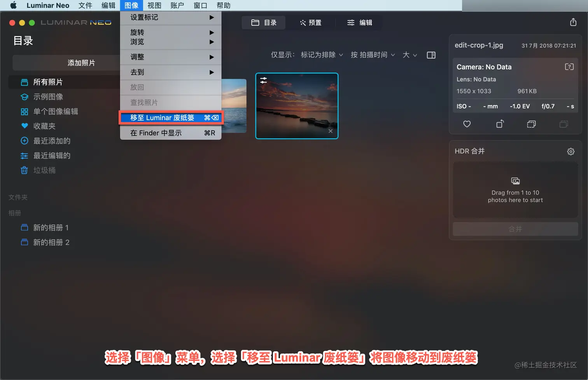Image resolution: width=588 pixels, height=380 pixels.
Task: Click the camera data help icon
Action: (x=569, y=67)
